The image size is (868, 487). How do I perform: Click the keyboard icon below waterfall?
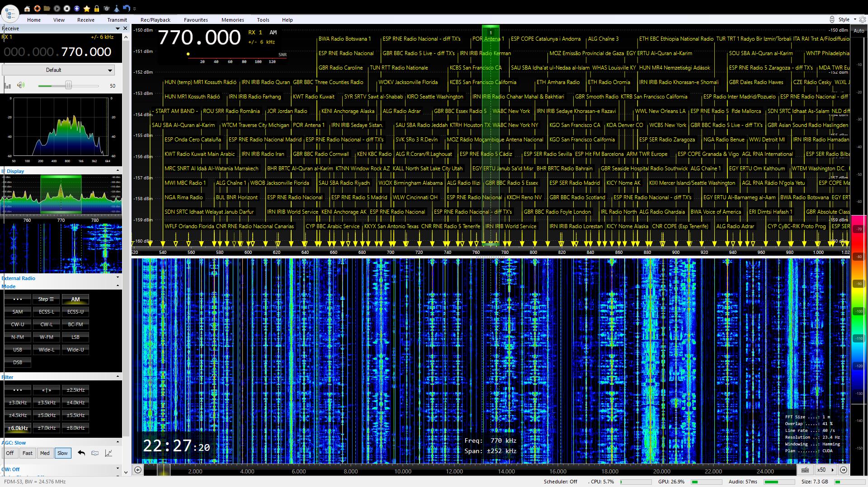tap(805, 470)
